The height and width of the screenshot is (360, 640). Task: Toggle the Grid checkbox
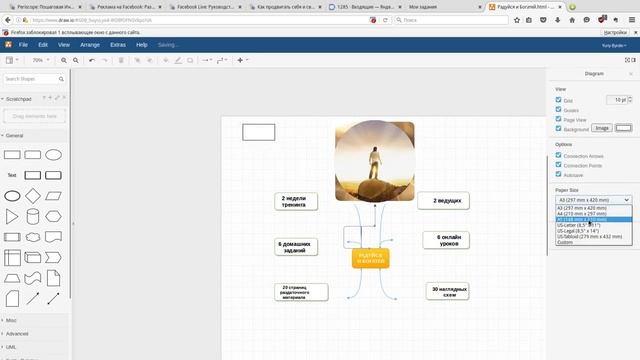[558, 100]
